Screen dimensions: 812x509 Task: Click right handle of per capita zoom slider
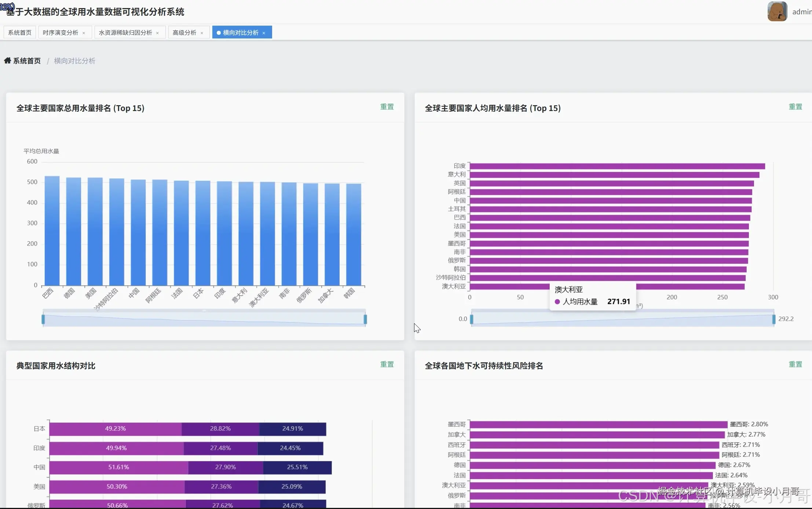[774, 319]
